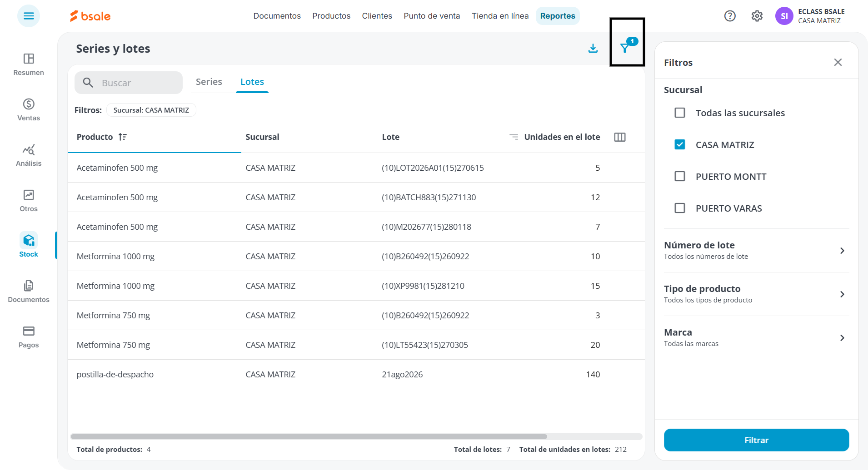Download the Series y lotes report
This screenshot has height=470, width=868.
pos(593,48)
